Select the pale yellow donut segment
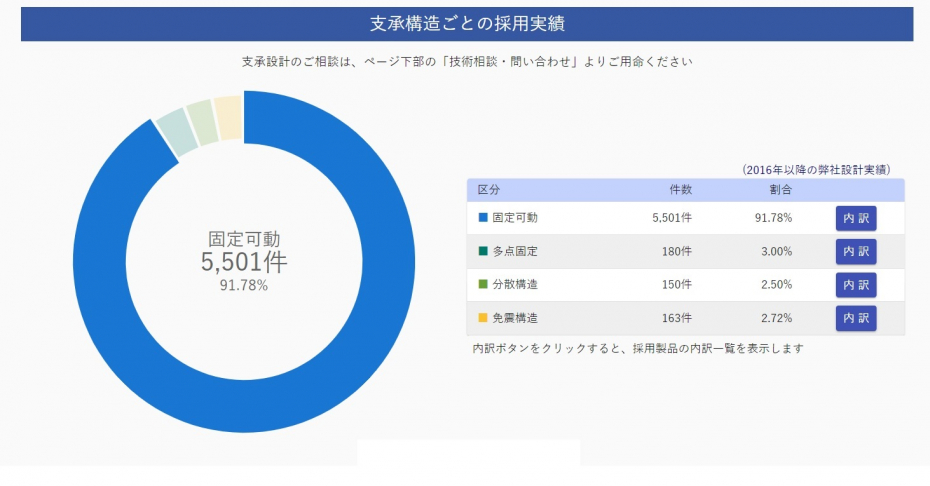 [228, 118]
